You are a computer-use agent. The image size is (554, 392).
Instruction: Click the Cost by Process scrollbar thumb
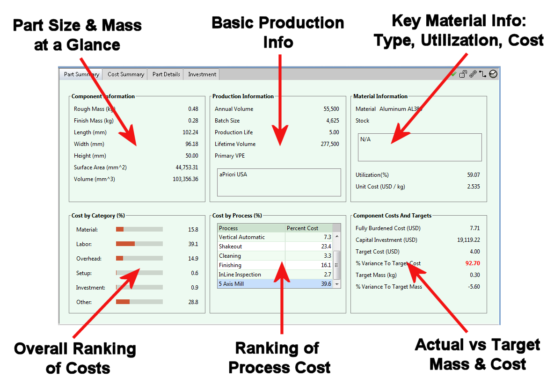[x=336, y=265]
